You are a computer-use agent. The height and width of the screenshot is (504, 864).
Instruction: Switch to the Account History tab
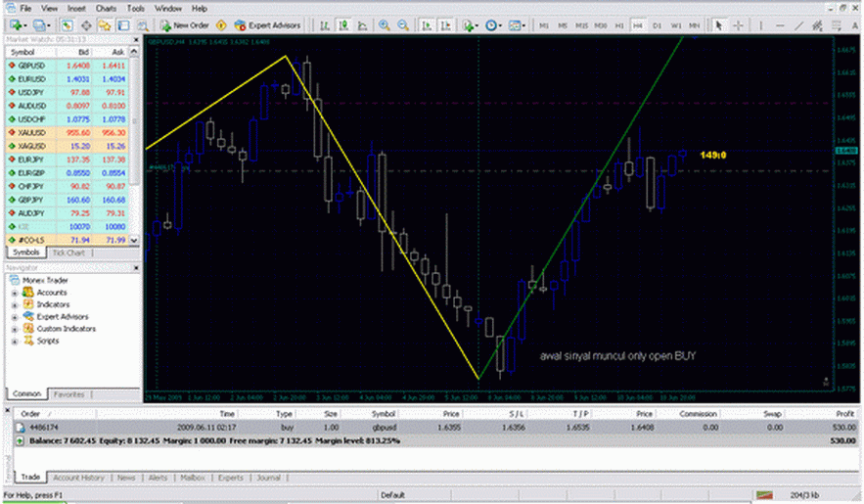[x=77, y=478]
